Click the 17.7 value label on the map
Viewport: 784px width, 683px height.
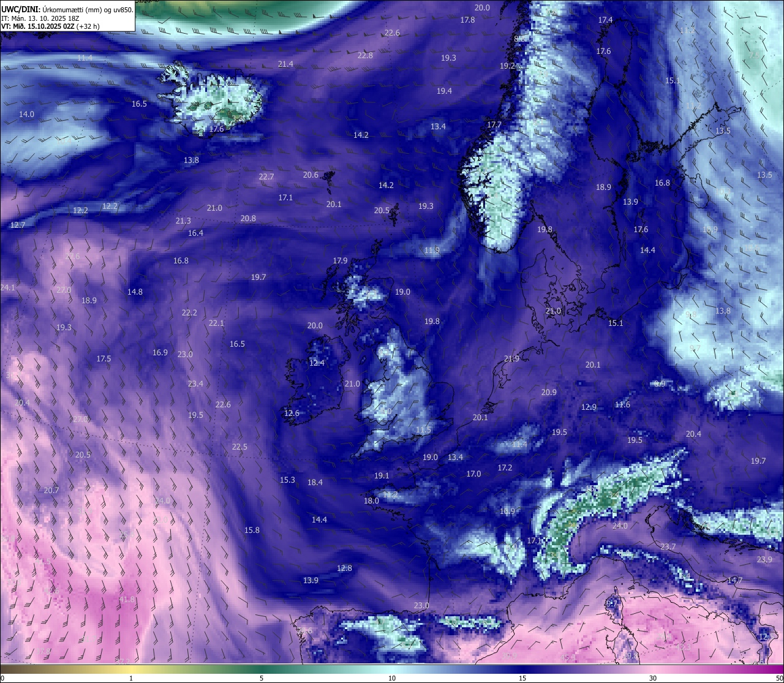coord(494,125)
